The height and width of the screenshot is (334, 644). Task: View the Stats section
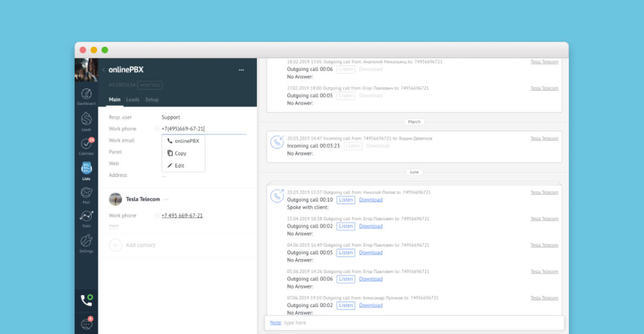click(86, 217)
